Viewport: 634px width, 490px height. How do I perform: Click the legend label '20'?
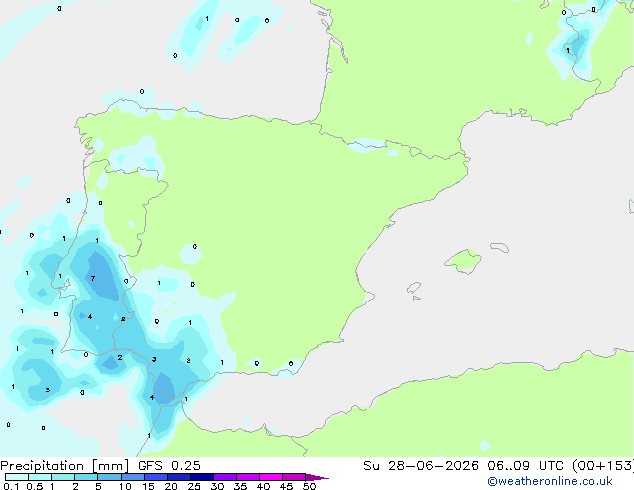171,486
